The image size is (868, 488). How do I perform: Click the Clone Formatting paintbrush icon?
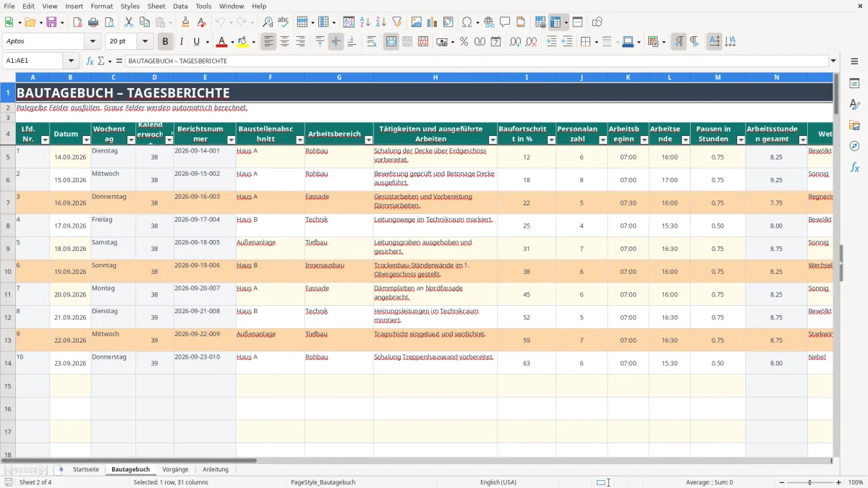point(185,22)
